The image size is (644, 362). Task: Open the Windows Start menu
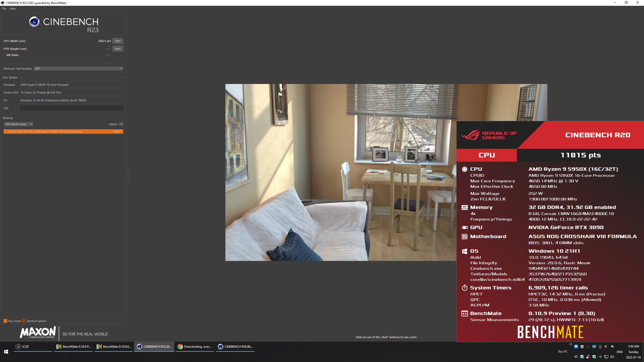click(x=6, y=352)
